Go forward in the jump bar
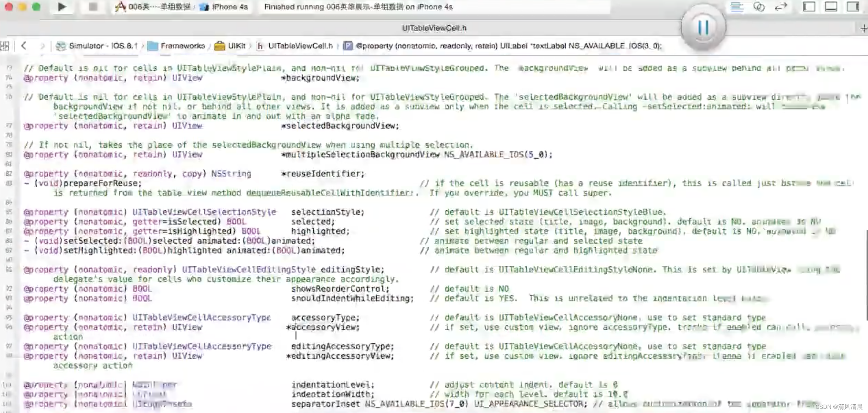The width and height of the screenshot is (868, 413). coord(42,46)
